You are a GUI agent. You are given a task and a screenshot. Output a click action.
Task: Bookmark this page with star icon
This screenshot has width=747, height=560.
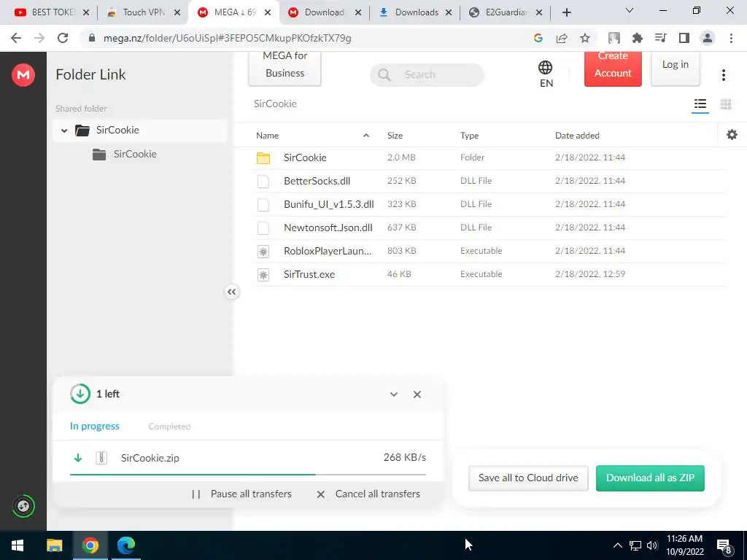click(x=585, y=38)
